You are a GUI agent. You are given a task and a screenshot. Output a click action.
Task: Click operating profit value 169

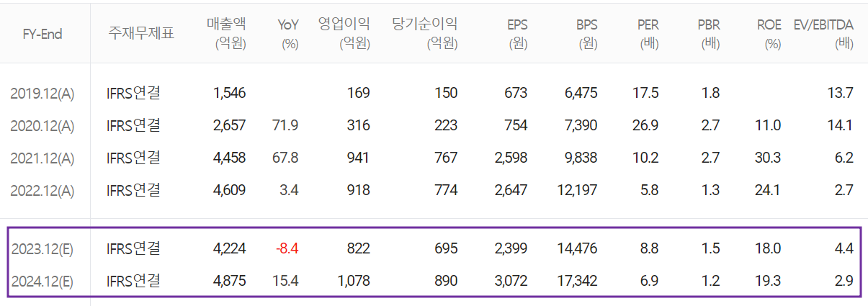(358, 93)
